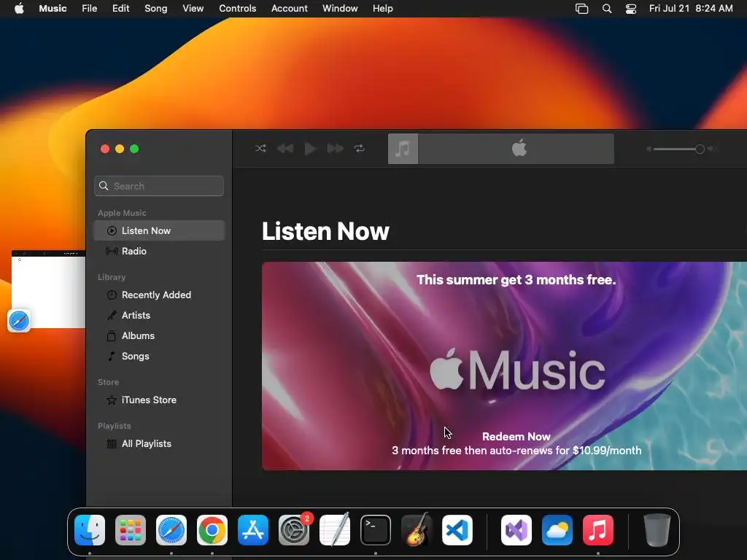Screen dimensions: 747x560
Task: Open the Edit menu
Action: pyautogui.click(x=120, y=8)
